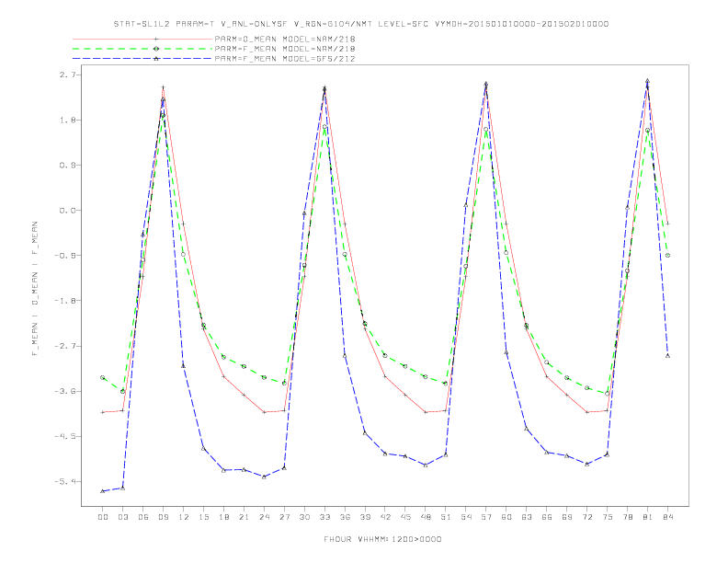Click x-axis forecast hour label 36
The width and height of the screenshot is (728, 563).
(x=345, y=517)
